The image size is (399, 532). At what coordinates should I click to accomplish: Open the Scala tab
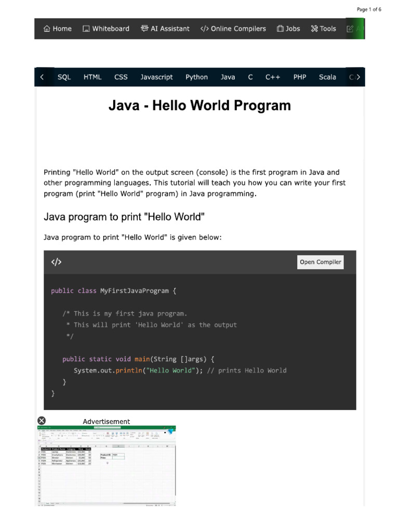(327, 77)
